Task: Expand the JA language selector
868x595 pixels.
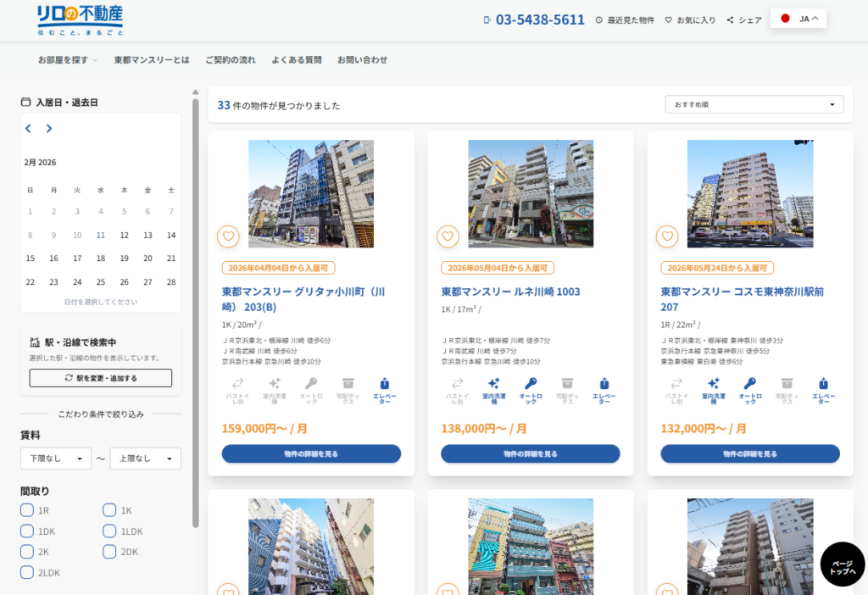Action: pyautogui.click(x=798, y=19)
